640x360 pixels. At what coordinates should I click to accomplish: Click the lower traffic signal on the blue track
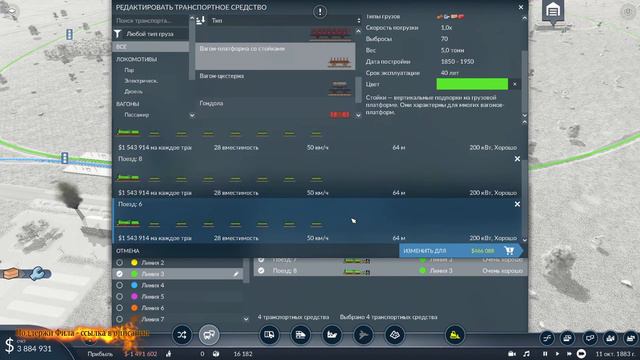click(x=64, y=158)
